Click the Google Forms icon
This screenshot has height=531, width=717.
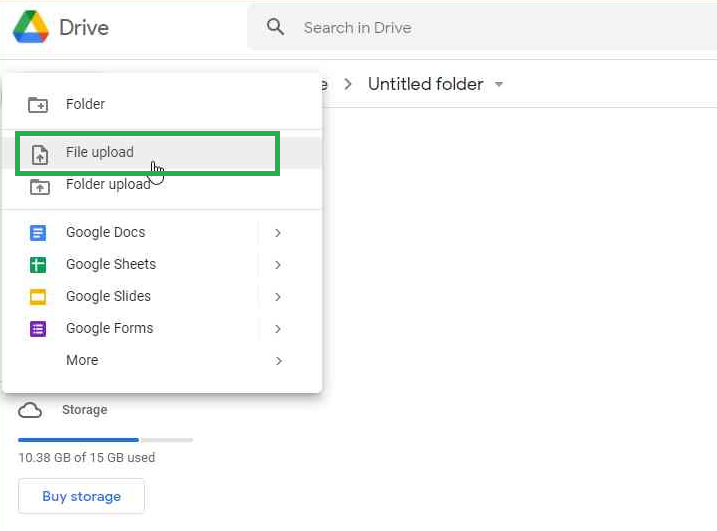(x=38, y=329)
